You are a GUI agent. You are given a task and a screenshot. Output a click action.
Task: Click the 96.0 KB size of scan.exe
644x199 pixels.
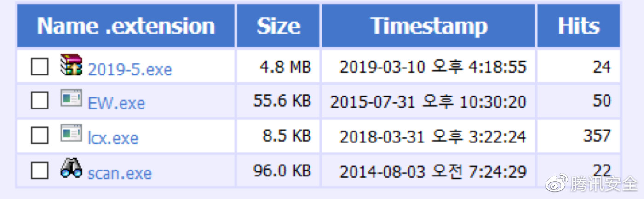[x=282, y=171]
